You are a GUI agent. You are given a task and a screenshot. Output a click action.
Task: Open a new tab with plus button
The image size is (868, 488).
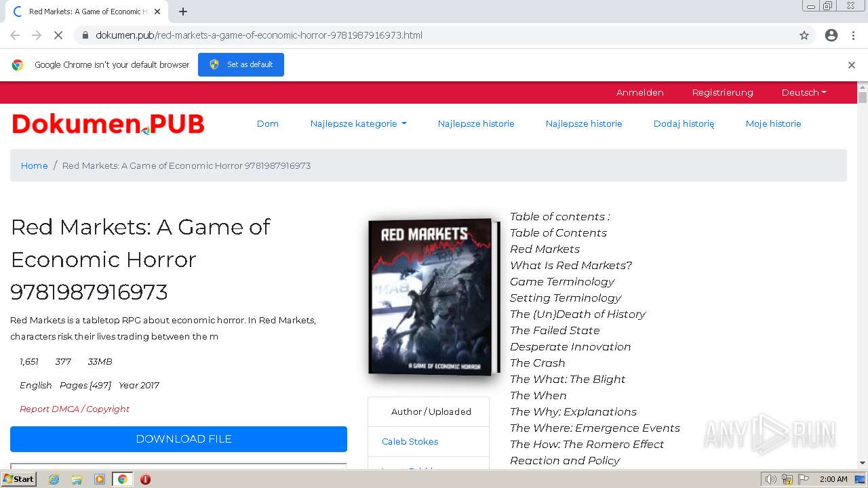pyautogui.click(x=183, y=12)
